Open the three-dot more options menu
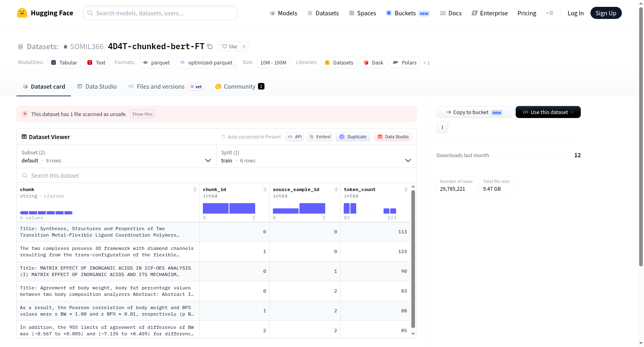Screen dimensions: 644x347 [x=442, y=127]
